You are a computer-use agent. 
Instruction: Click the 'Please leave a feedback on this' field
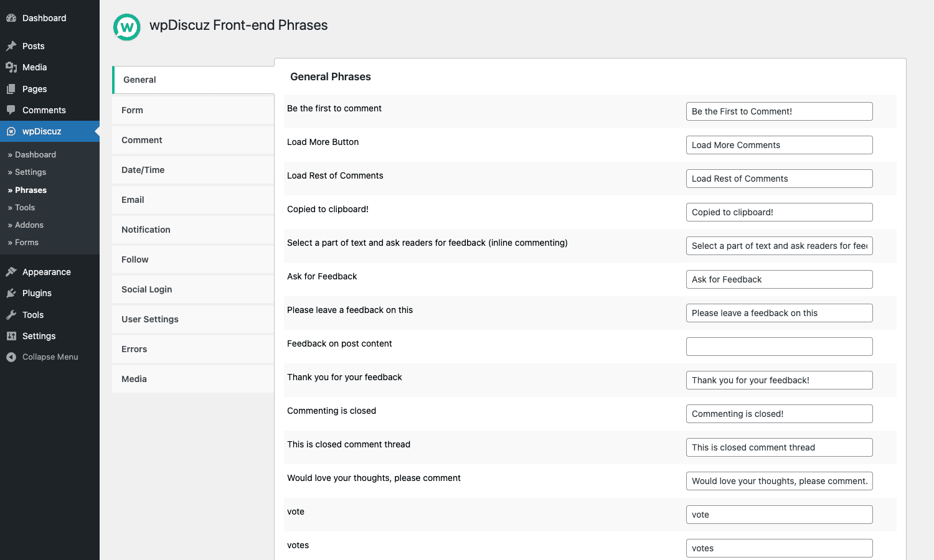[780, 313]
